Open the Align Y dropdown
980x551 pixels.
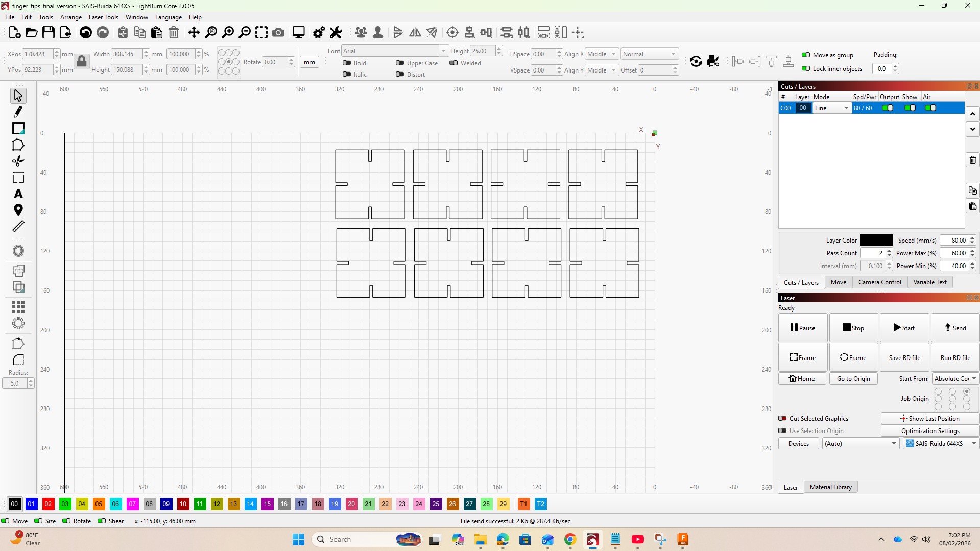(602, 70)
